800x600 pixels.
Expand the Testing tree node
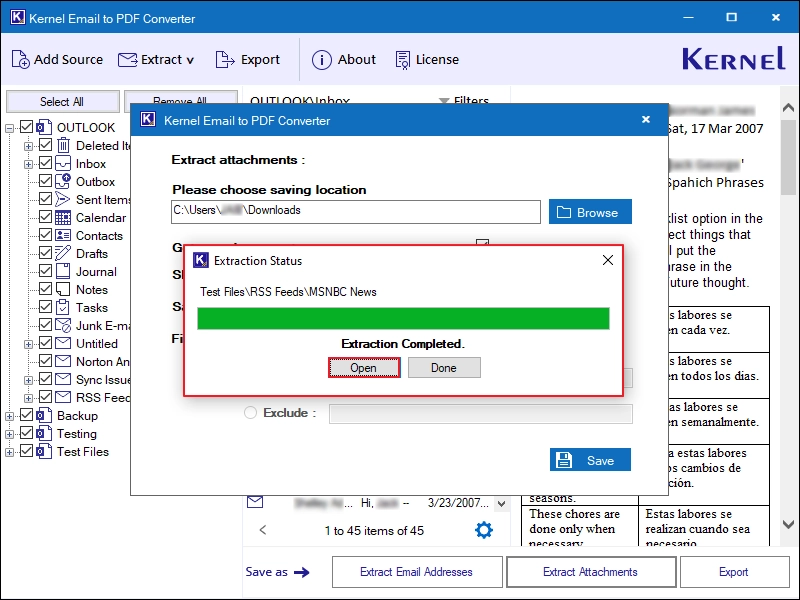point(9,434)
